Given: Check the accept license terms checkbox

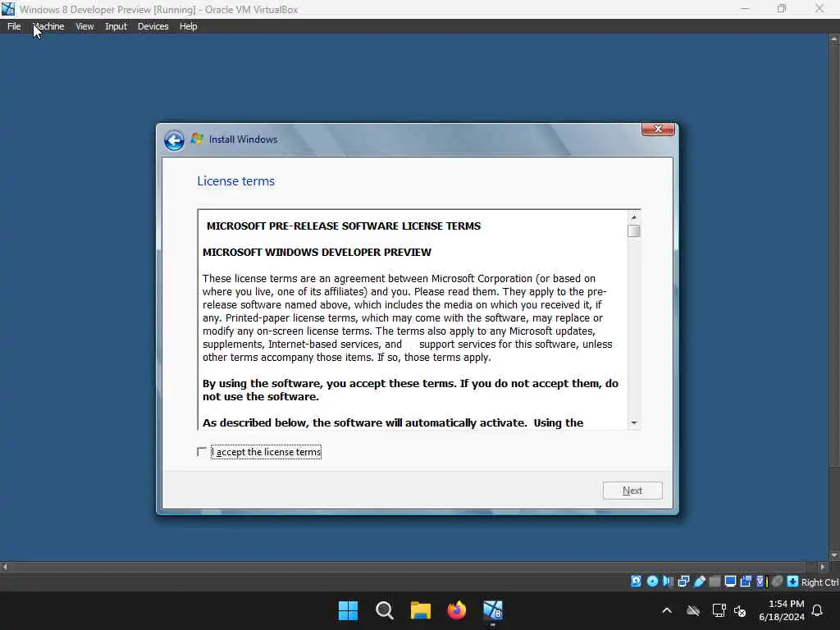Looking at the screenshot, I should click(x=202, y=452).
